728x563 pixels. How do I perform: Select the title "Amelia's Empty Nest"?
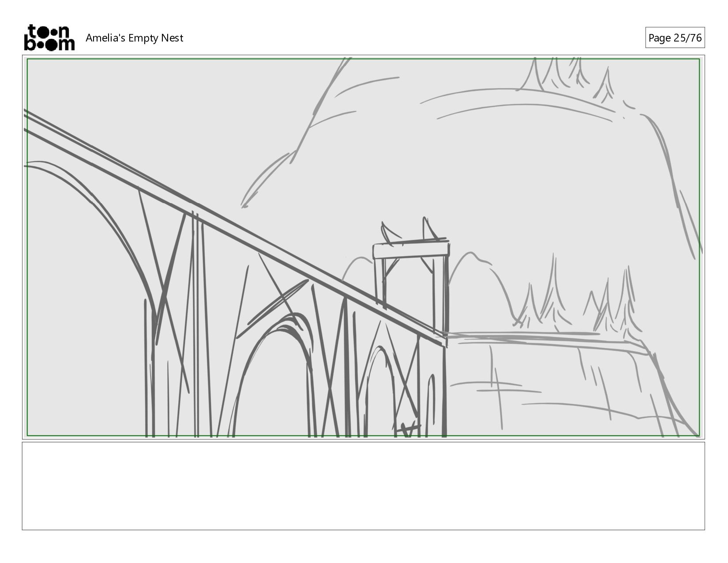coord(134,38)
